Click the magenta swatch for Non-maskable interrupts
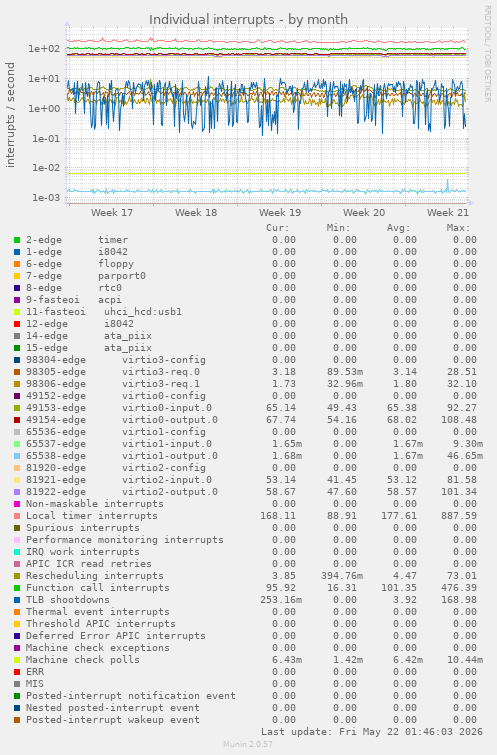Screen dimensions: 497x755 tap(17, 504)
